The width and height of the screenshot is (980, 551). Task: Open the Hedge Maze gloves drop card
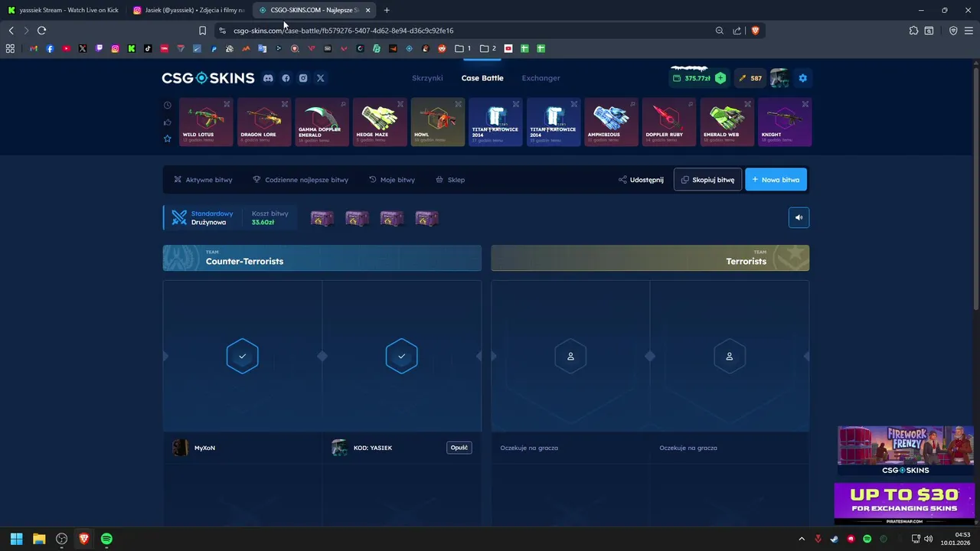click(x=380, y=122)
